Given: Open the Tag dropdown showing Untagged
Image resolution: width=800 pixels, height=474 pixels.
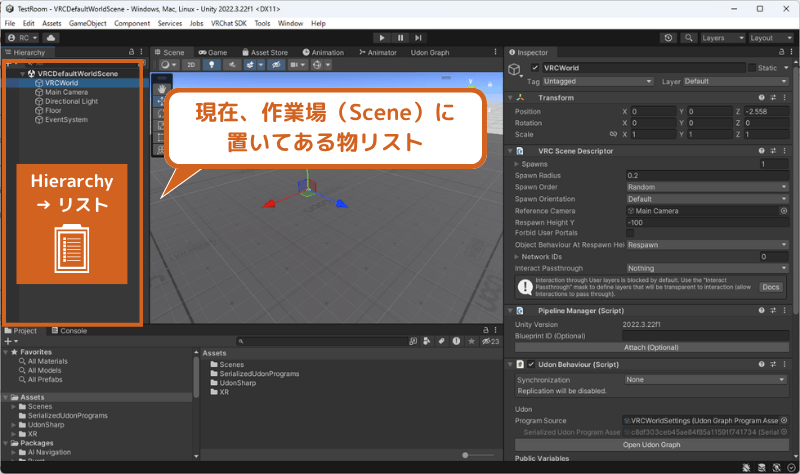Looking at the screenshot, I should 598,82.
